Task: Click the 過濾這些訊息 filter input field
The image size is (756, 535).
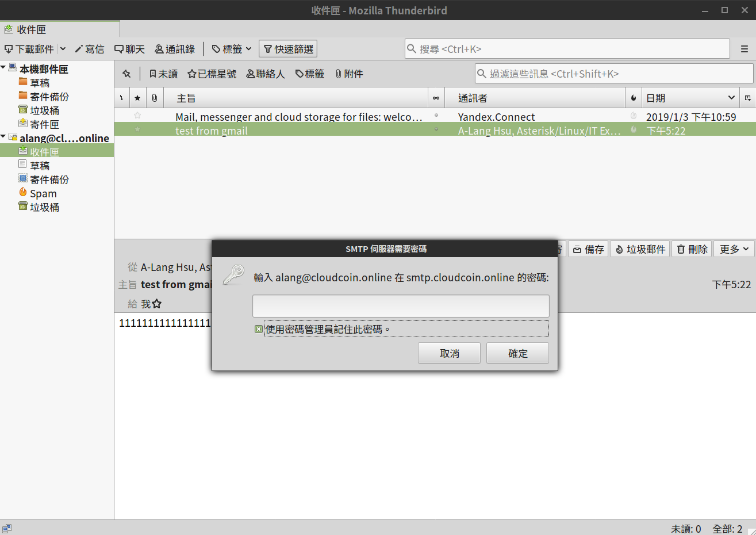Action: click(614, 74)
